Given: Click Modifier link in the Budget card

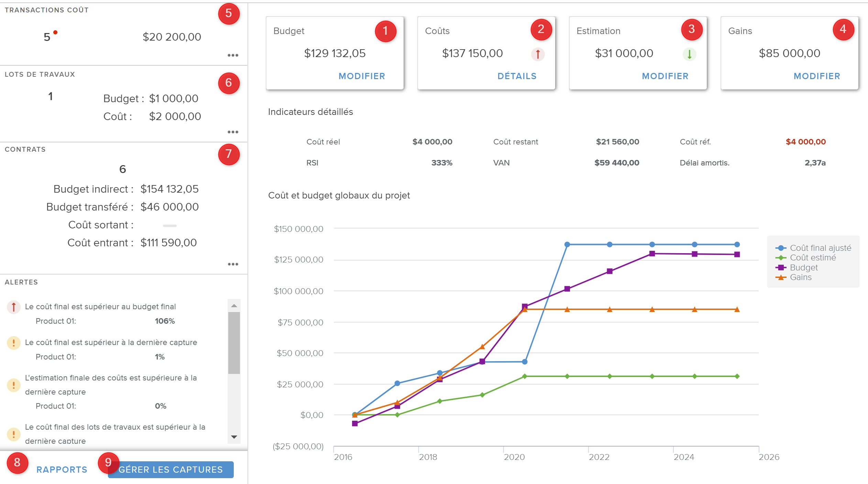Looking at the screenshot, I should (x=362, y=76).
